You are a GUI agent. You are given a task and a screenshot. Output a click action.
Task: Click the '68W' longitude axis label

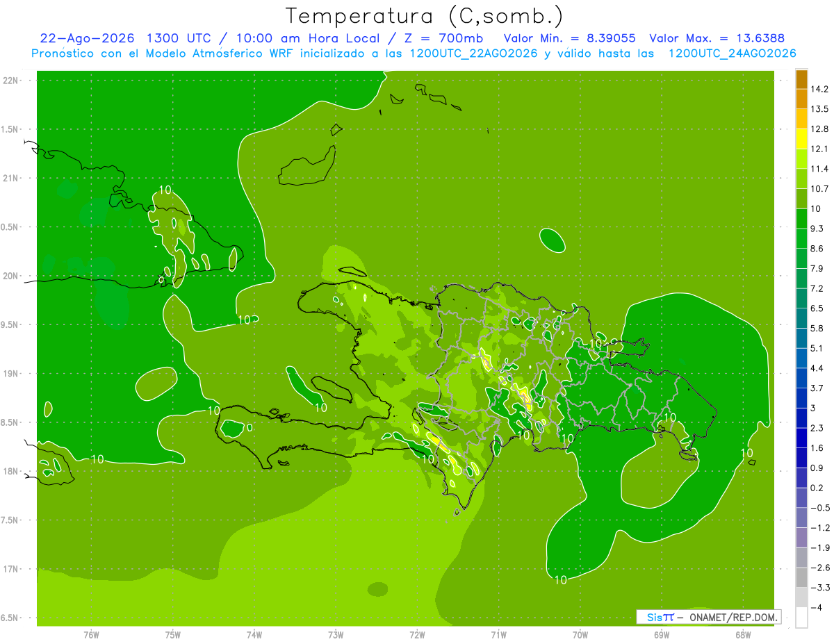coord(743,635)
